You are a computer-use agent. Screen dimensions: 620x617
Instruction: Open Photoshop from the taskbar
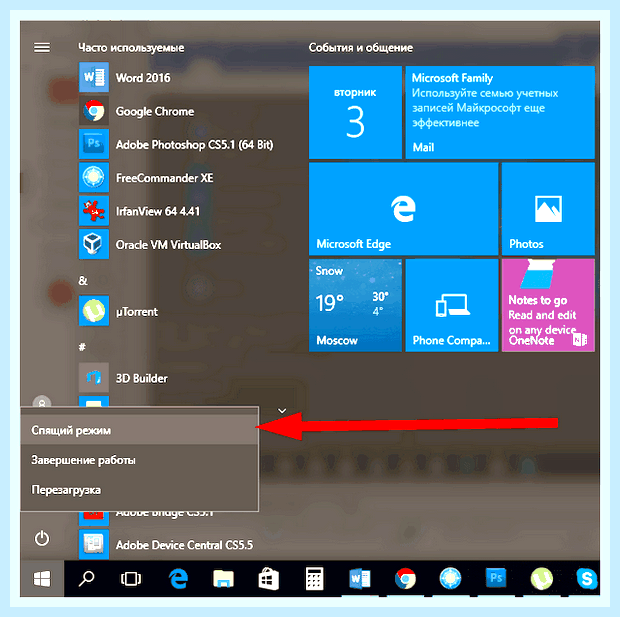496,578
